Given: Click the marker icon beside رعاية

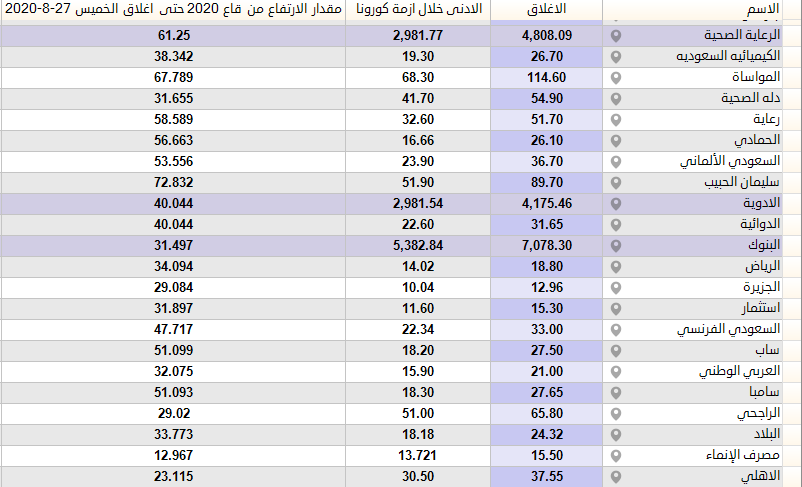Looking at the screenshot, I should pyautogui.click(x=616, y=120).
